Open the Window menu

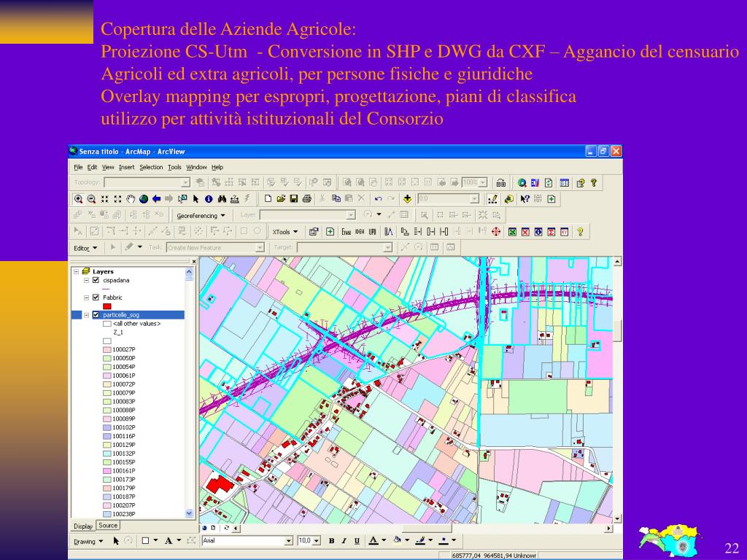point(196,167)
